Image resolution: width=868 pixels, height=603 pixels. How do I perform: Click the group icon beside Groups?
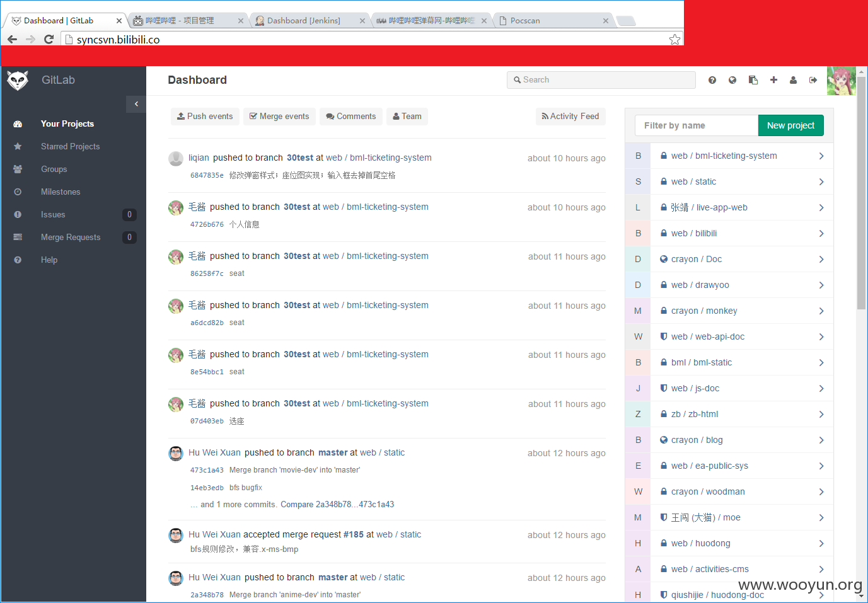[x=18, y=169]
